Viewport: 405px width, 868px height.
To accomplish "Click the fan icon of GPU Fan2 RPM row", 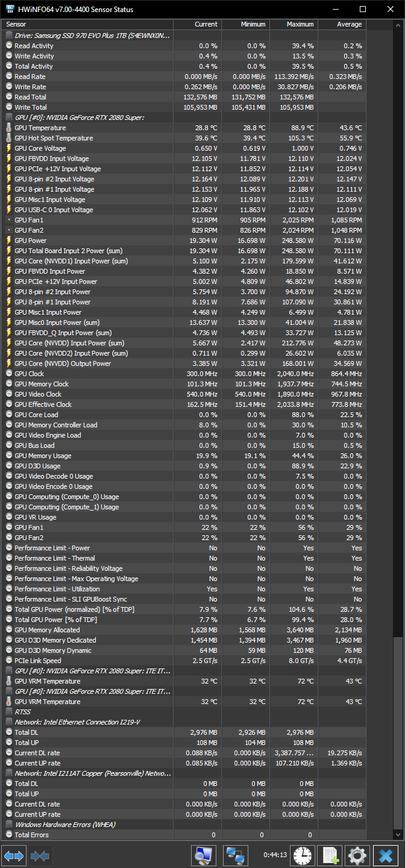I will [8, 230].
